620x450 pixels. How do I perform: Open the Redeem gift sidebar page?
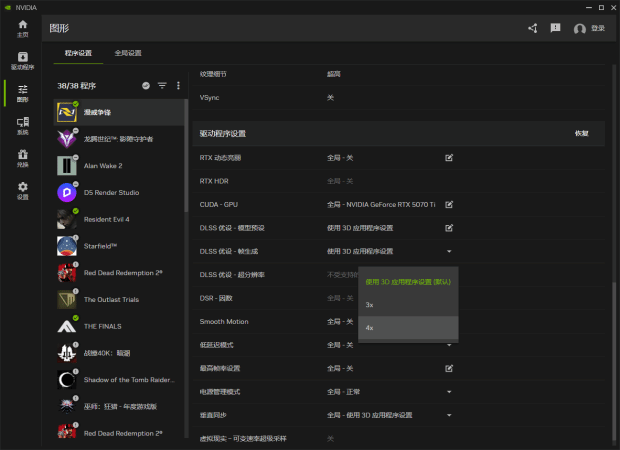pos(23,158)
